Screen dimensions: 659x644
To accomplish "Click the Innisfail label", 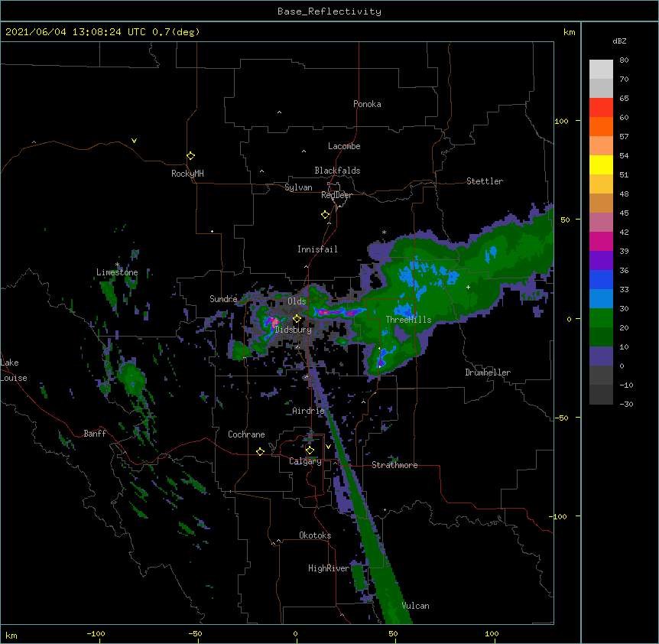I will (x=317, y=249).
